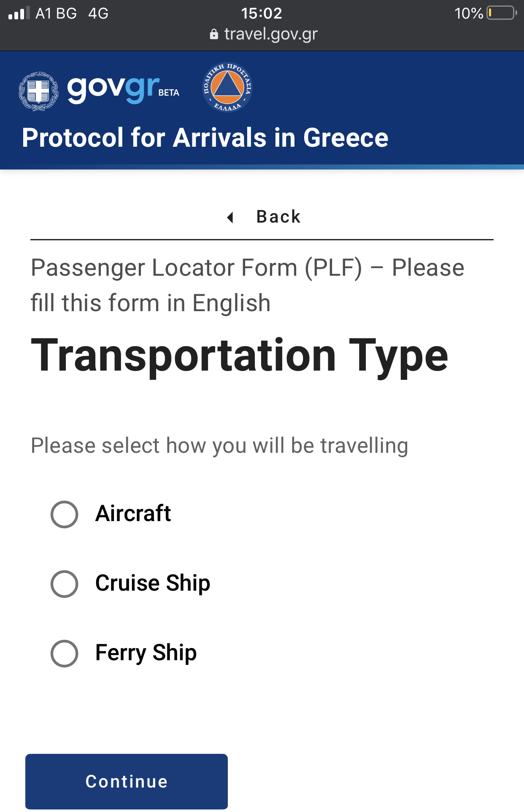The image size is (524, 812).
Task: Tap the Ferry Ship label text
Action: point(146,653)
